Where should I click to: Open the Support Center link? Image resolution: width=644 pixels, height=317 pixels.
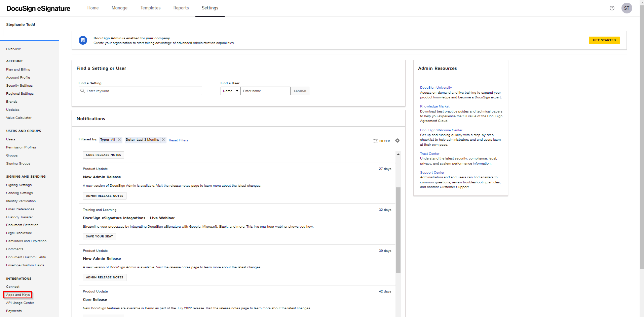pos(432,173)
